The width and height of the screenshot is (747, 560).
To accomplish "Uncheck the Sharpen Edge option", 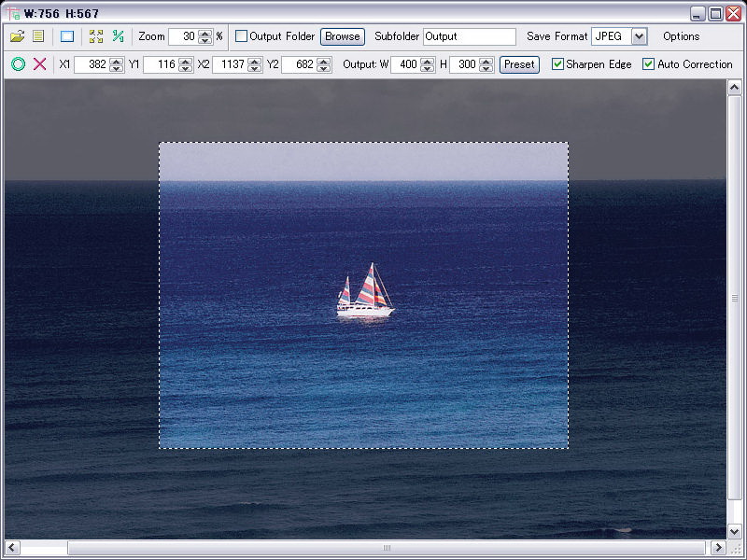I will 557,64.
